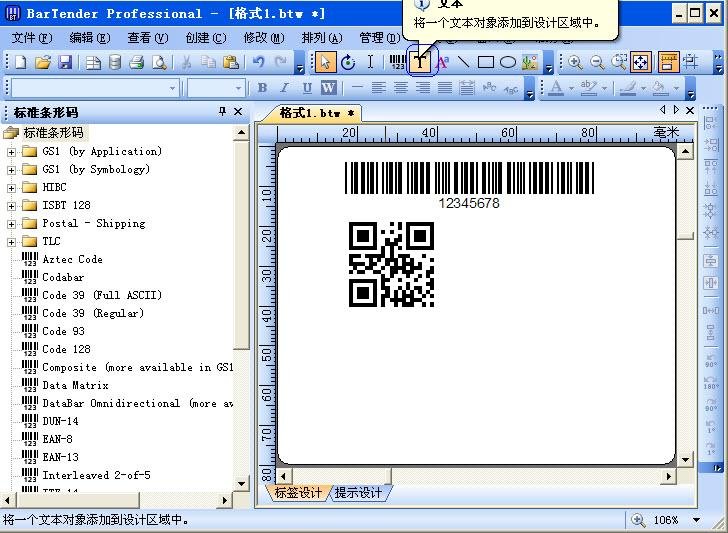Open the zoom percentage dropdown
Screen dimensions: 728x533
(697, 520)
